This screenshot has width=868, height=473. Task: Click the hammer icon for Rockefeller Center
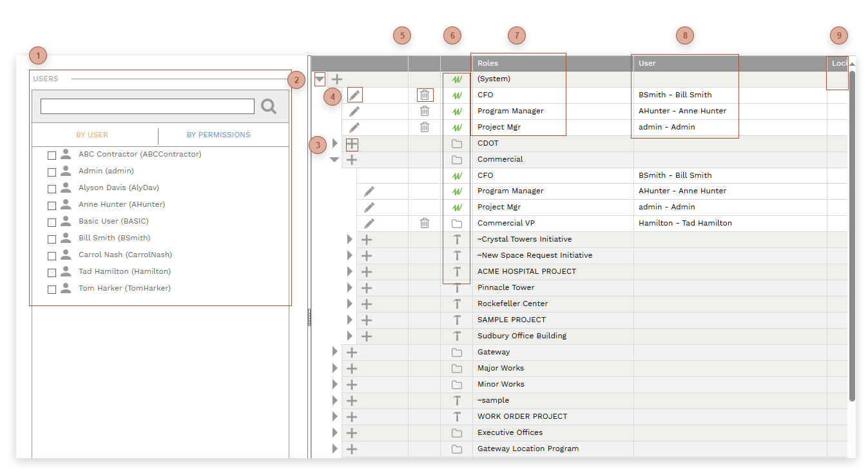coord(457,304)
